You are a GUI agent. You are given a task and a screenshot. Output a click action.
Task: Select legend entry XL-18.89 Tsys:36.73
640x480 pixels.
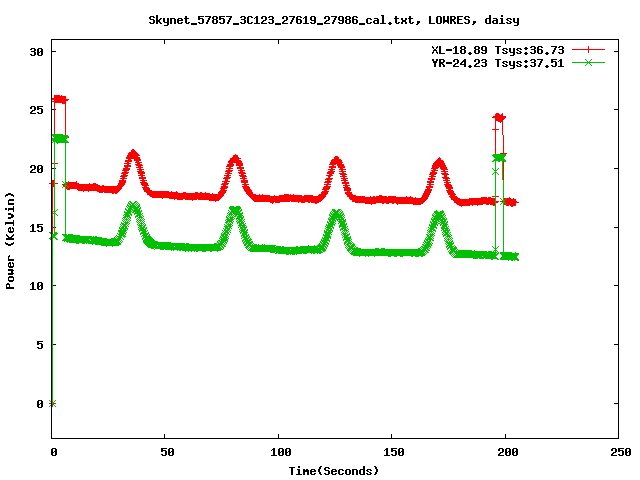tap(498, 50)
